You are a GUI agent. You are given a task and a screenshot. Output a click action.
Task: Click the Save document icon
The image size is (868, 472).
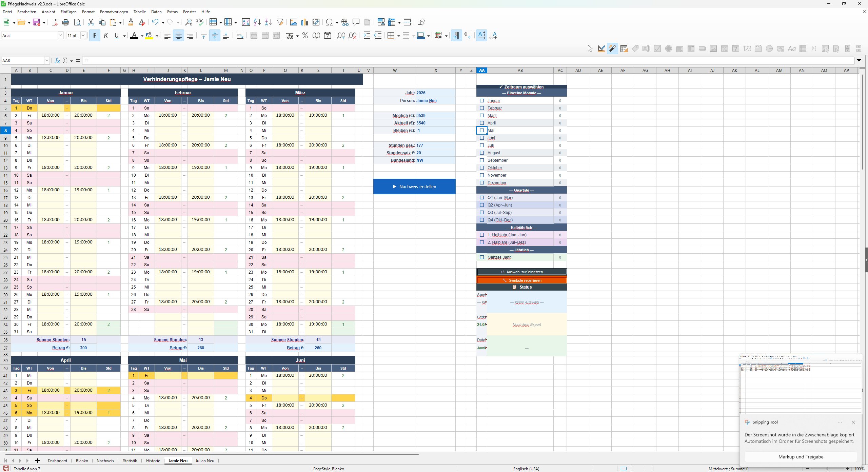(36, 22)
